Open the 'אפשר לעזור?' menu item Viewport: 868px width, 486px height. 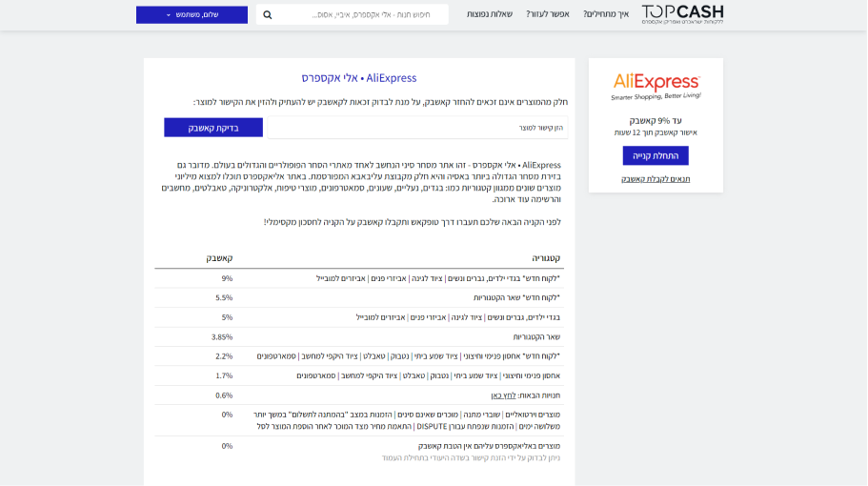[548, 14]
